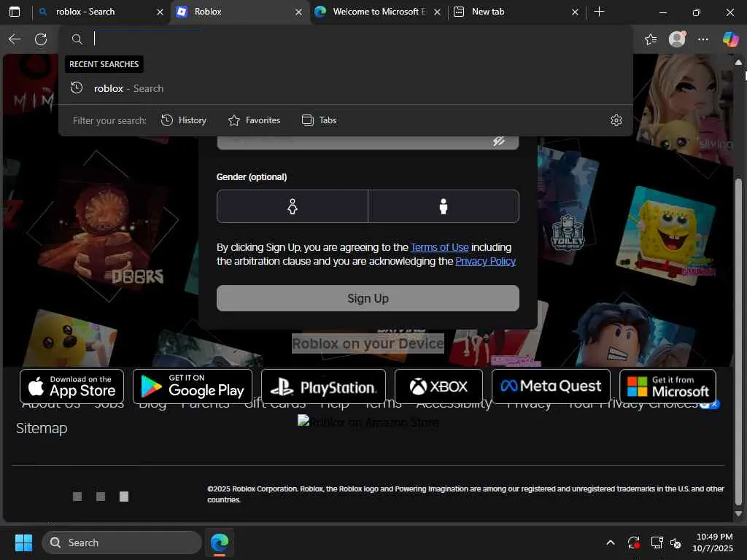This screenshot has height=560, width=747.
Task: Select the female gender option
Action: click(292, 206)
